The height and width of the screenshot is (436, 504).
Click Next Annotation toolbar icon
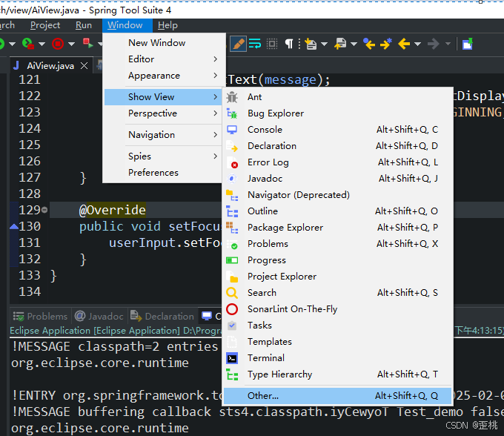pos(311,44)
